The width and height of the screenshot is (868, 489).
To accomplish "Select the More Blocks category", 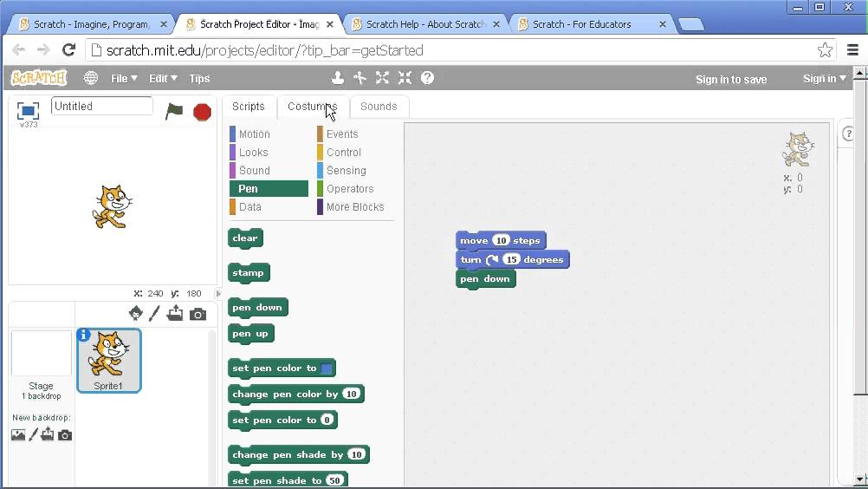I will (354, 207).
